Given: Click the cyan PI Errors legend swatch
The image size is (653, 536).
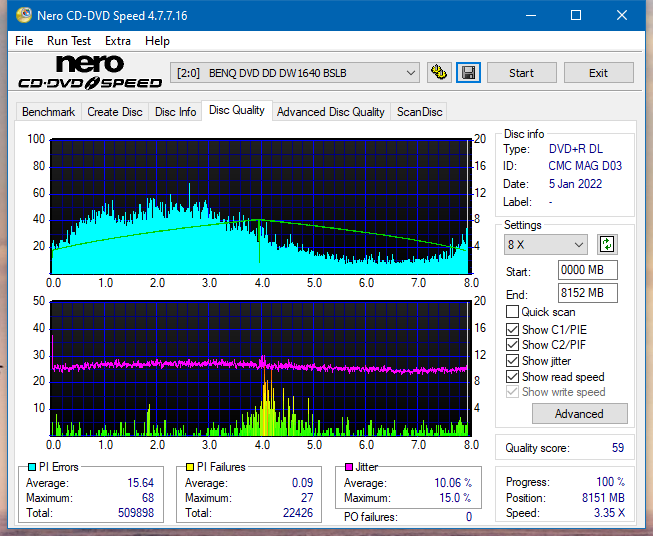Looking at the screenshot, I should (x=32, y=467).
